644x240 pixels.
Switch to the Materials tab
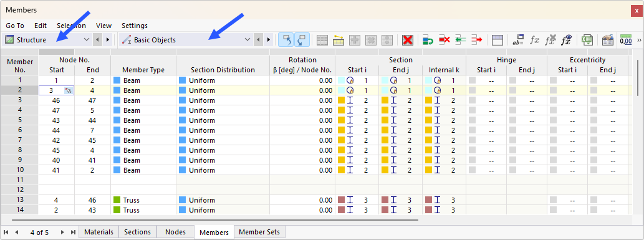tap(99, 232)
